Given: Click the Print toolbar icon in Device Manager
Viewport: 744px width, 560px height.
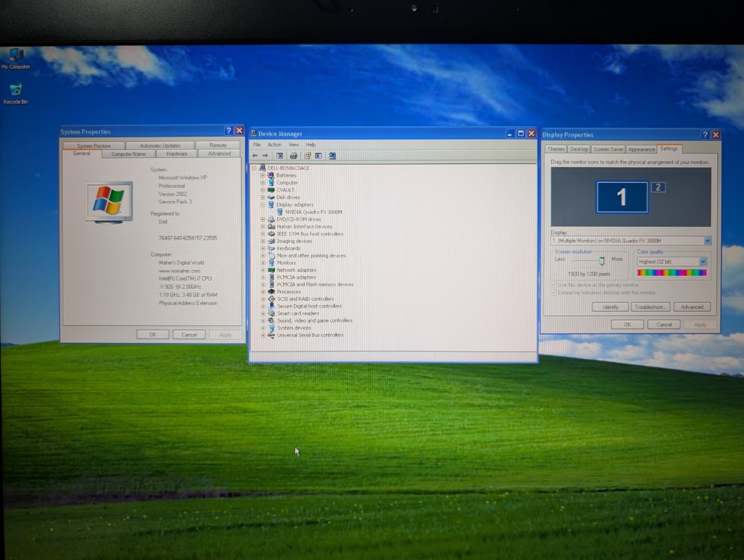Looking at the screenshot, I should pyautogui.click(x=293, y=156).
